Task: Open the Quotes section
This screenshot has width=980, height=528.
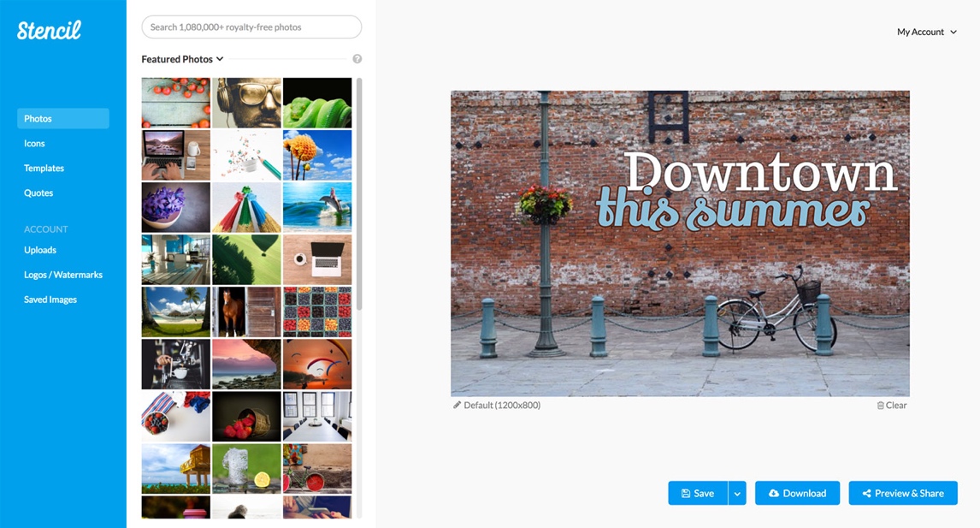Action: click(38, 193)
